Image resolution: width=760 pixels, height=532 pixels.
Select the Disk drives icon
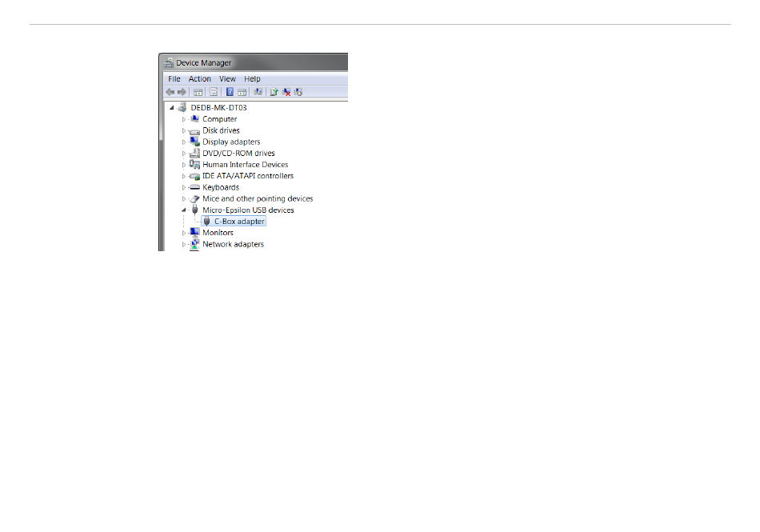tap(195, 131)
